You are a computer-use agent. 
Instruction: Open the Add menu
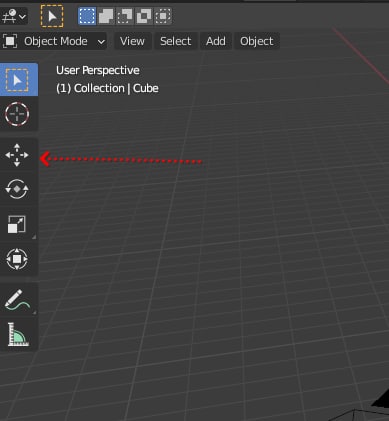pyautogui.click(x=216, y=41)
